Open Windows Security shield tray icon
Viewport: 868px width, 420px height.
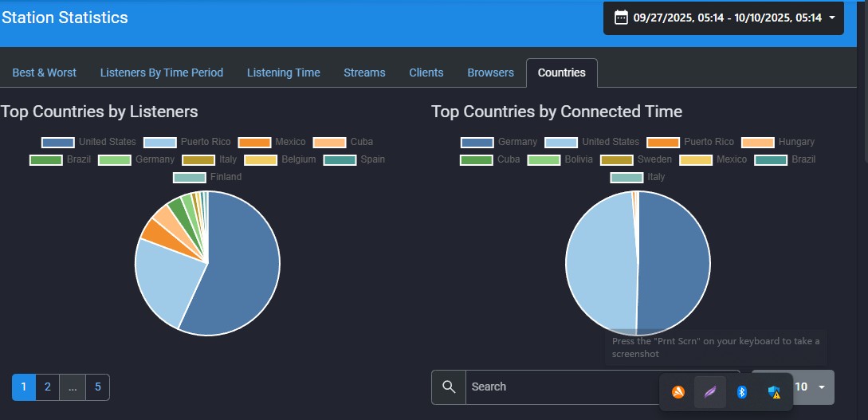[774, 391]
